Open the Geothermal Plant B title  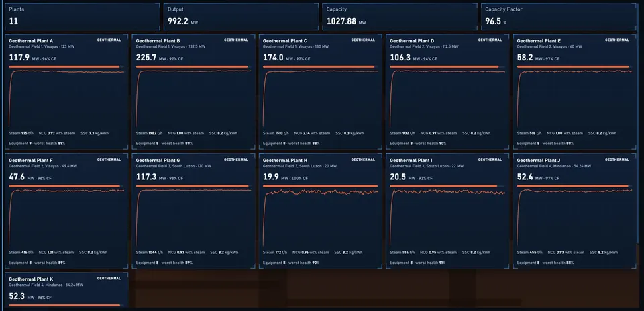pos(158,41)
